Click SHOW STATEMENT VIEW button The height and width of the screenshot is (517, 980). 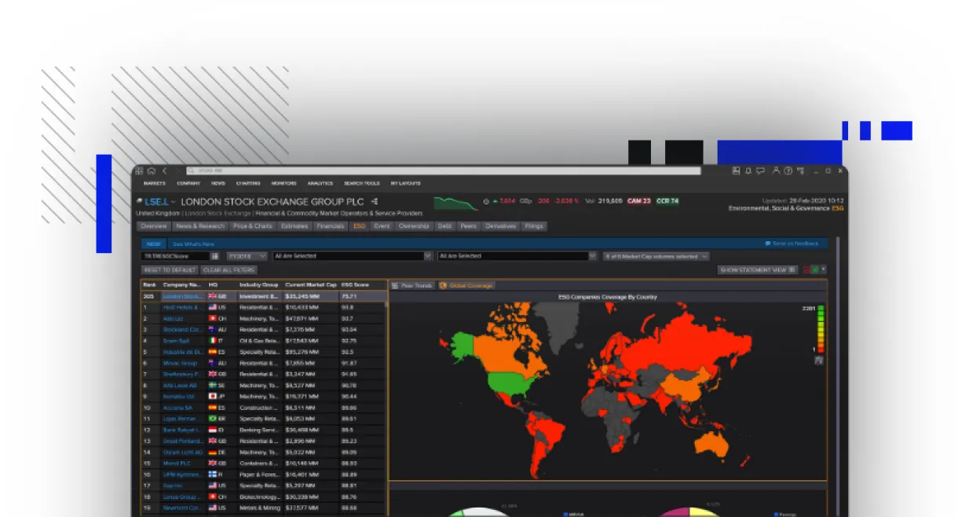point(758,269)
